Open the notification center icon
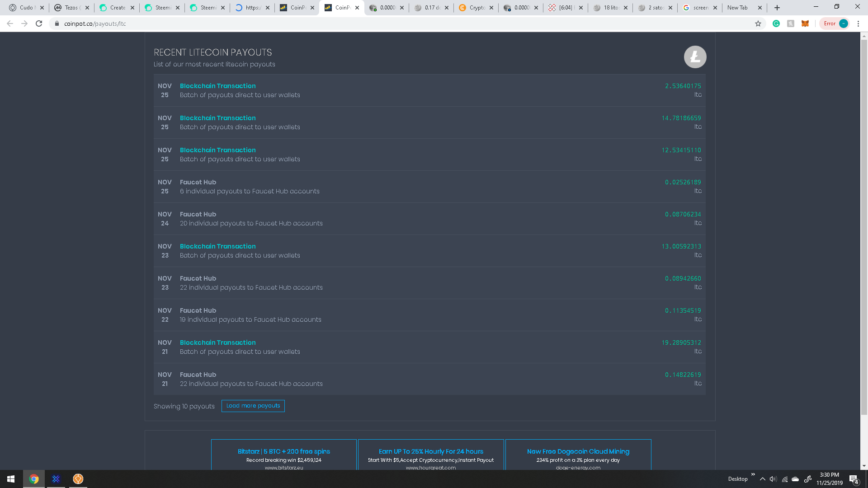This screenshot has width=868, height=488. 854,479
